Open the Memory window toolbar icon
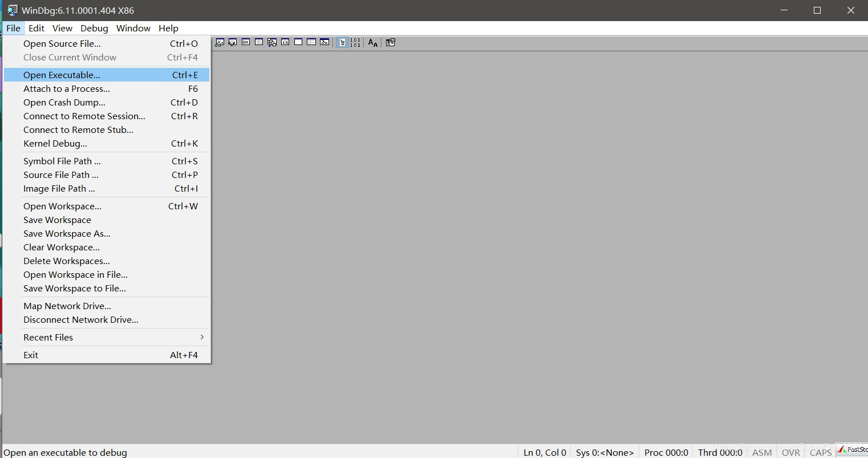Viewport: 868px width, 458px height. [259, 42]
